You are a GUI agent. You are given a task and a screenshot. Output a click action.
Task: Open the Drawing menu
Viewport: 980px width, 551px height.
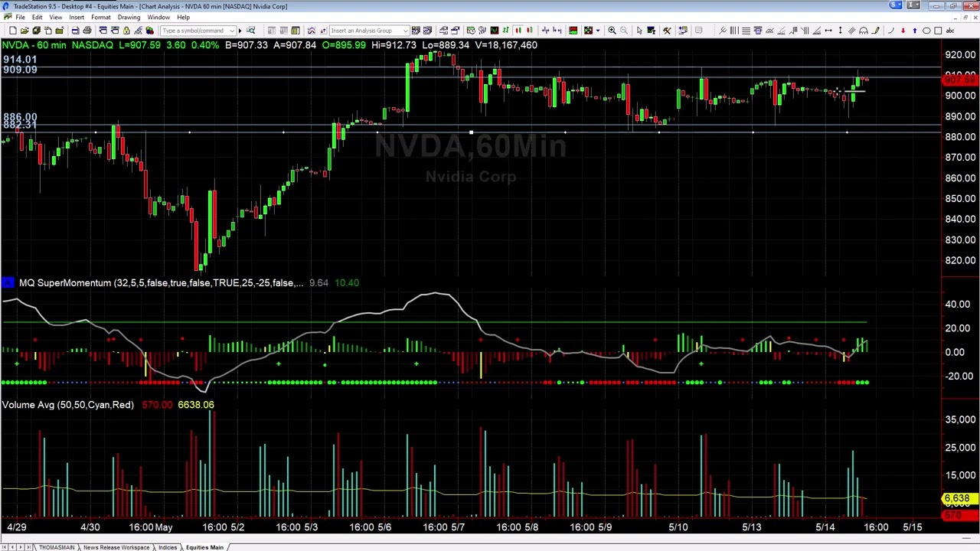[128, 17]
